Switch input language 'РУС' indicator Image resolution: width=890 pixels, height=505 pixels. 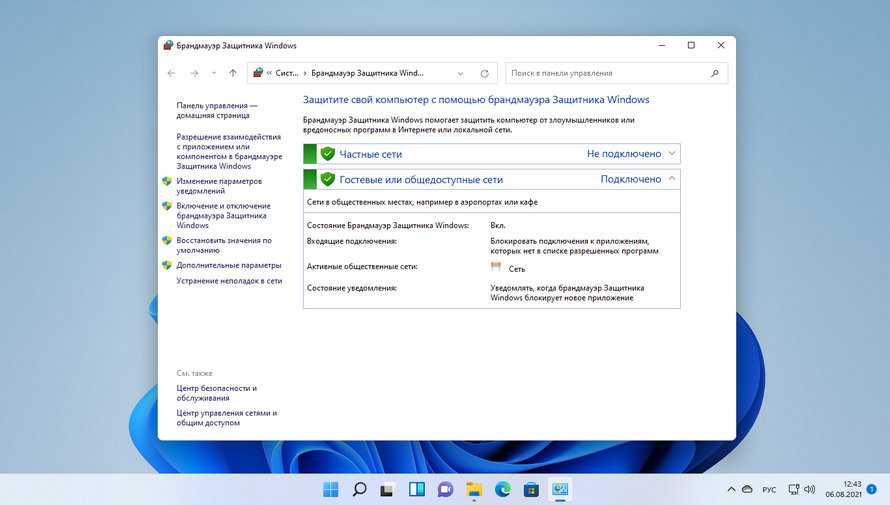pyautogui.click(x=769, y=490)
